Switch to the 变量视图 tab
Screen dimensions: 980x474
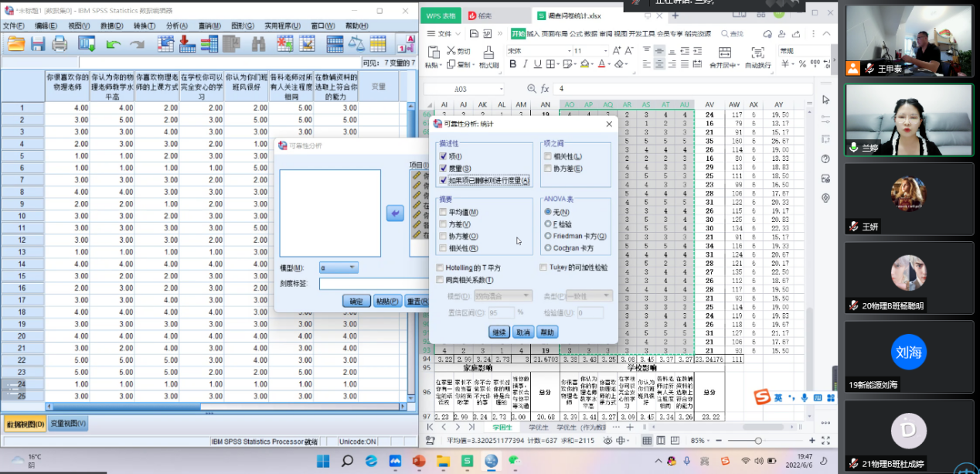(x=68, y=424)
